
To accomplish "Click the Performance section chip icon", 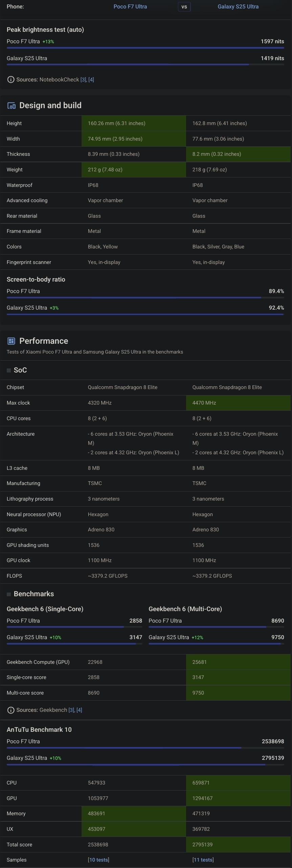I will (x=11, y=341).
